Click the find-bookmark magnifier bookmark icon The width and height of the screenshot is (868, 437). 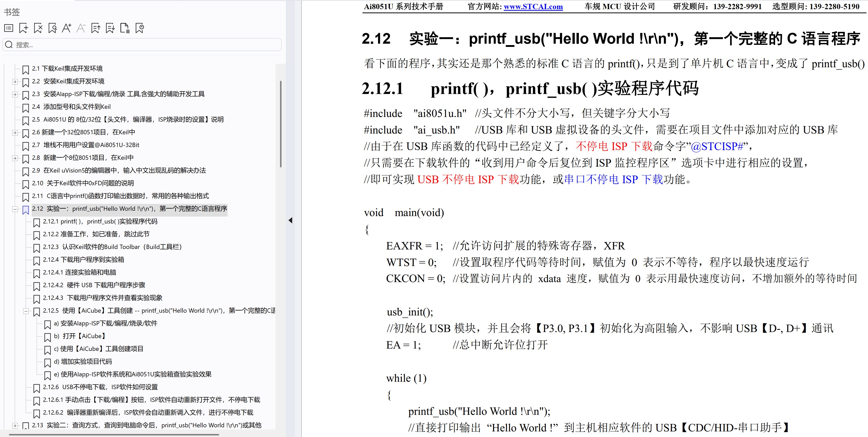click(x=52, y=28)
